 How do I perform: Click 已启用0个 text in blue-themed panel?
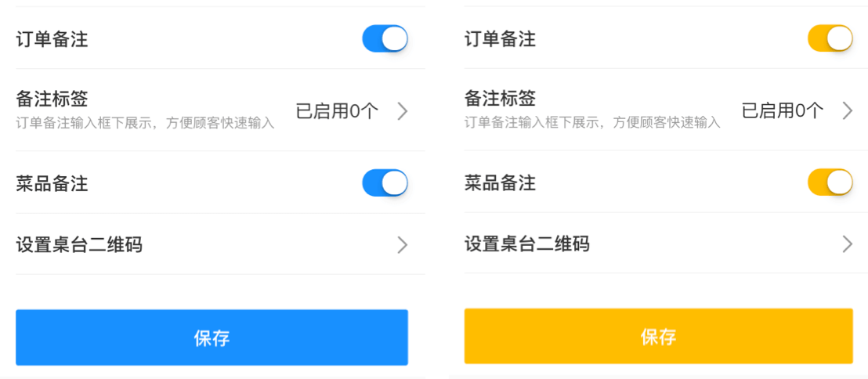(x=337, y=111)
